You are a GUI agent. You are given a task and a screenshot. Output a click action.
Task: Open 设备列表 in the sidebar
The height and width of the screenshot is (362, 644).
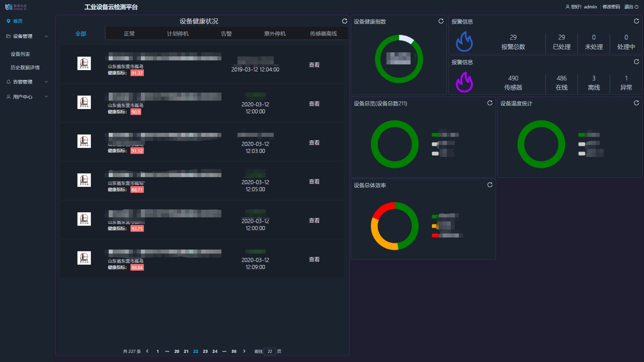click(20, 54)
